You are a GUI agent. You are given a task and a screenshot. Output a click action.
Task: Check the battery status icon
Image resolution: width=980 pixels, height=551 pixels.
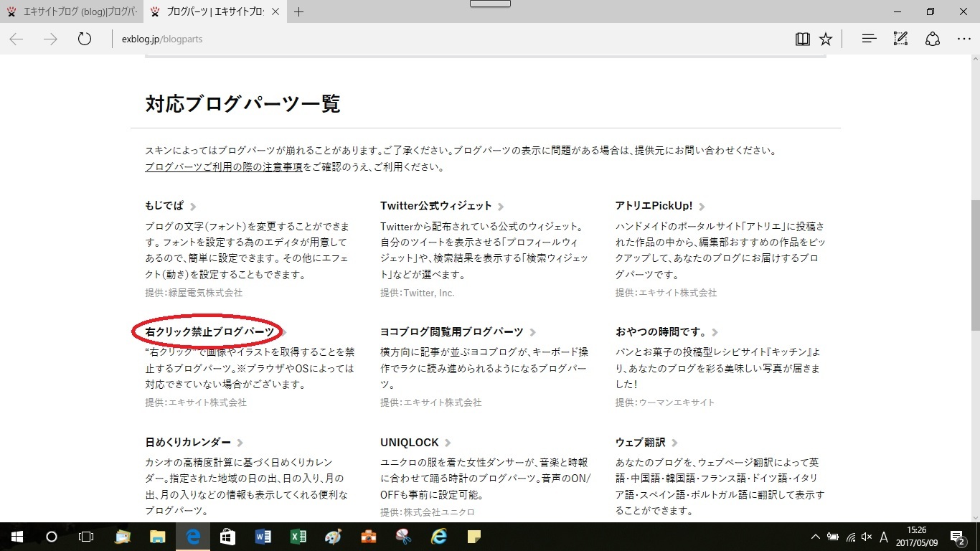[833, 537]
